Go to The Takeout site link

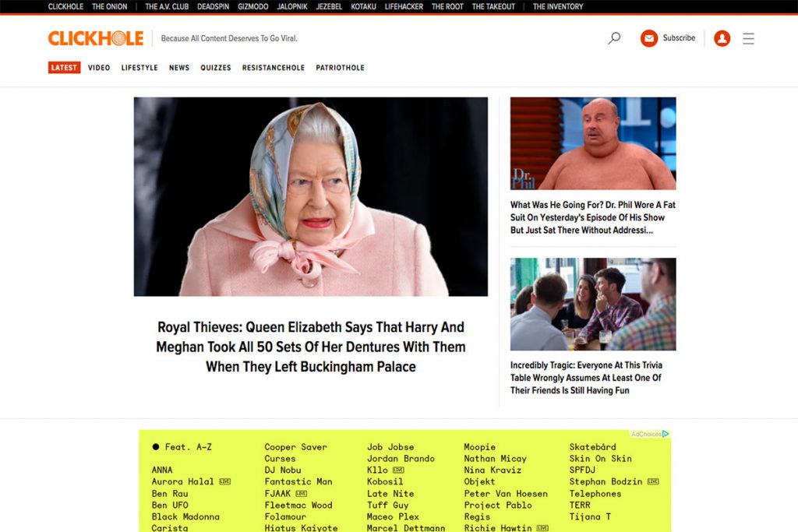tap(493, 6)
